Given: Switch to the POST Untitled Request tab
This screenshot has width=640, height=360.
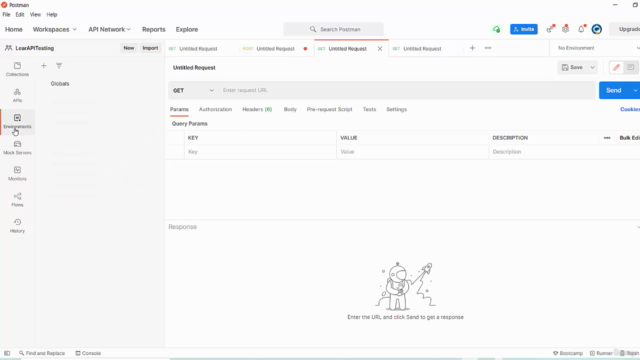Looking at the screenshot, I should click(275, 49).
